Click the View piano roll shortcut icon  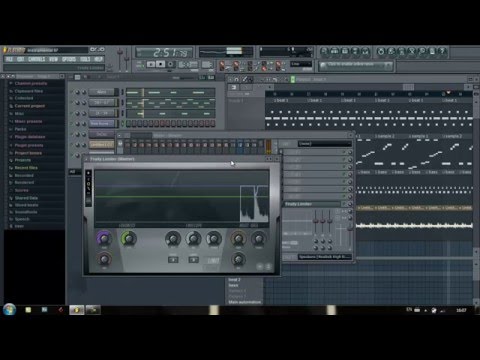point(345,51)
